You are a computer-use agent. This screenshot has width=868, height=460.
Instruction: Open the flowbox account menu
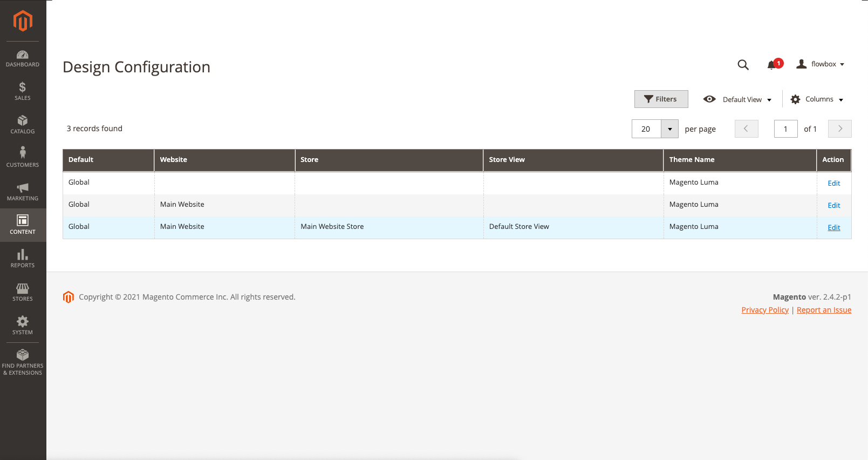click(821, 64)
